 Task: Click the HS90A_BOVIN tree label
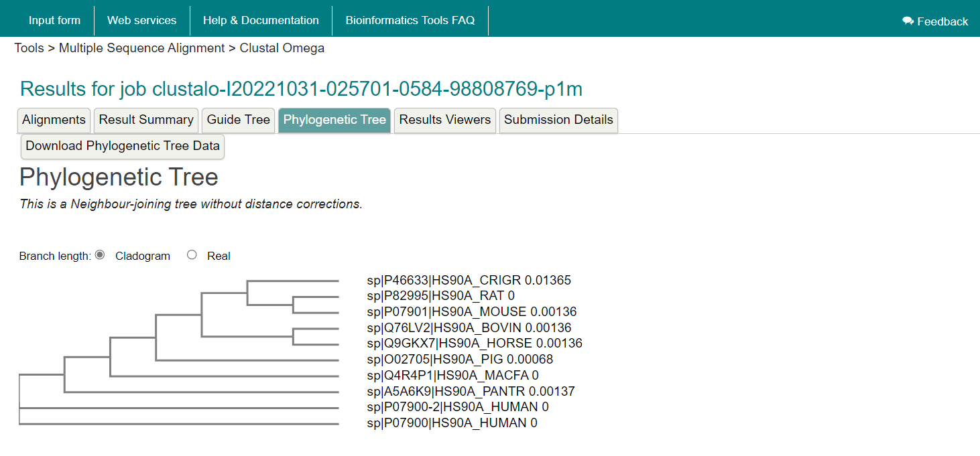click(x=469, y=327)
